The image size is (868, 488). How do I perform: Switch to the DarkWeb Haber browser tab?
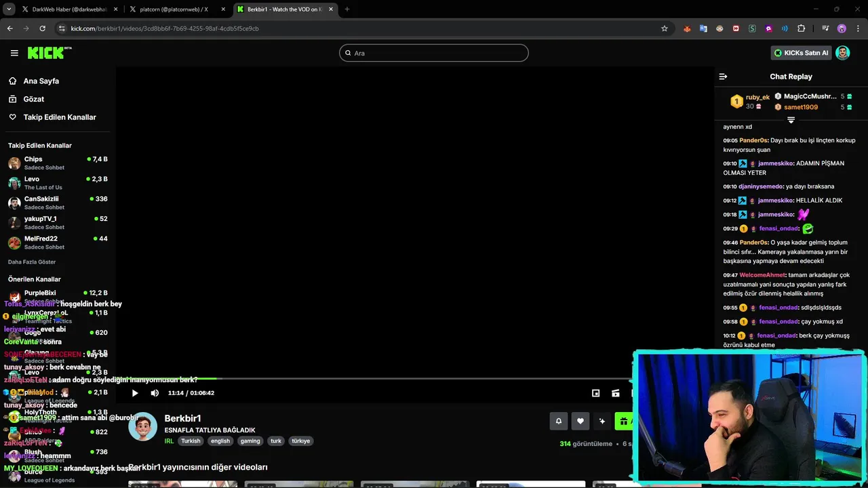(x=69, y=9)
